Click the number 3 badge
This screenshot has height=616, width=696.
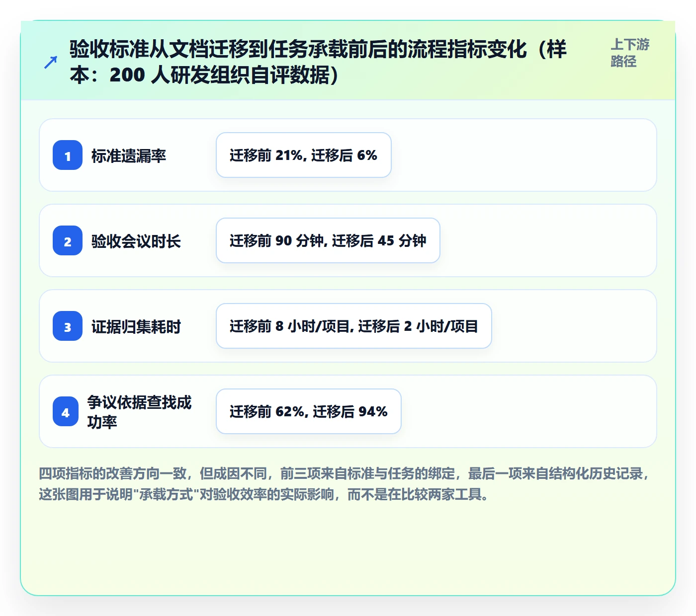68,326
